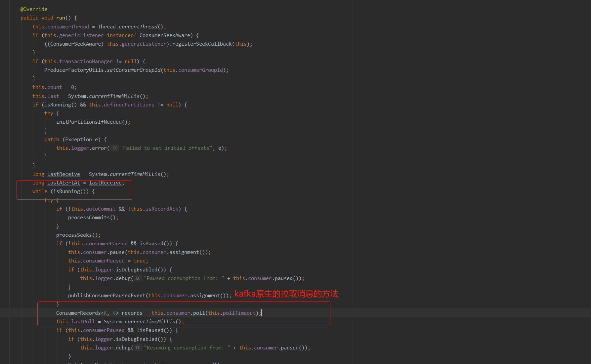Click the o: hint before "Paused consumption from:"
Viewport: 591px width, 364px height.
point(138,278)
